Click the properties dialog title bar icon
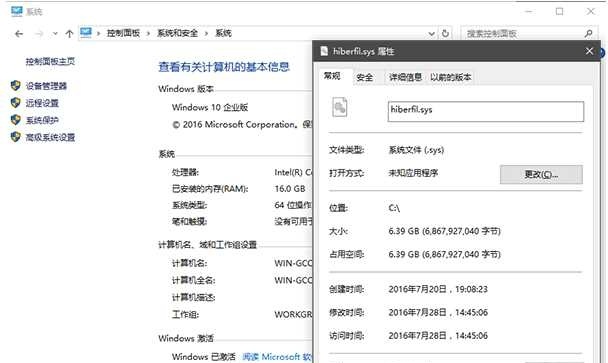 (x=324, y=51)
